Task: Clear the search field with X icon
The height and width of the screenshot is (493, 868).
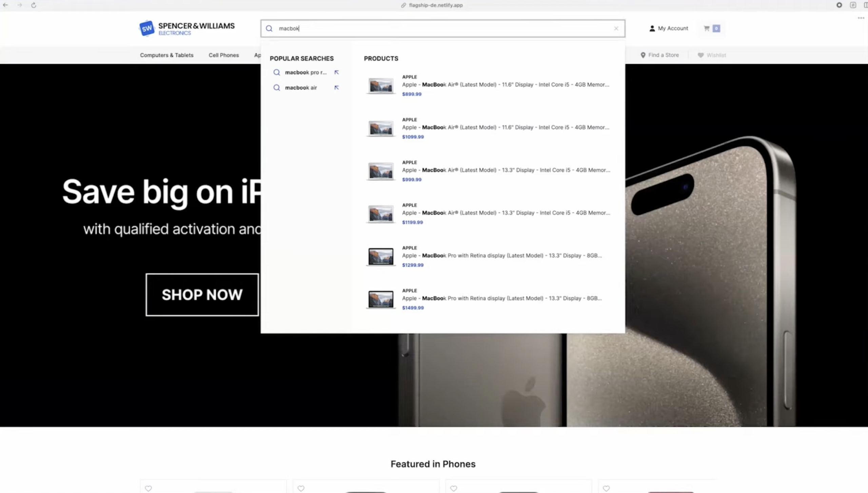Action: [616, 28]
